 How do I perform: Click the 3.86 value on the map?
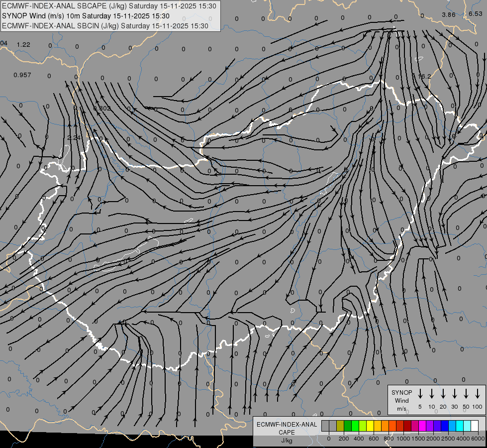point(449,14)
